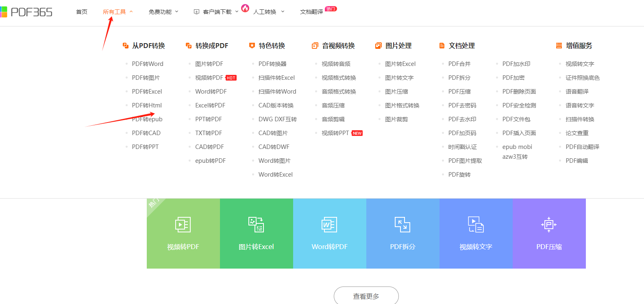
Task: Open the PDF自动翻译 link
Action: [582, 147]
